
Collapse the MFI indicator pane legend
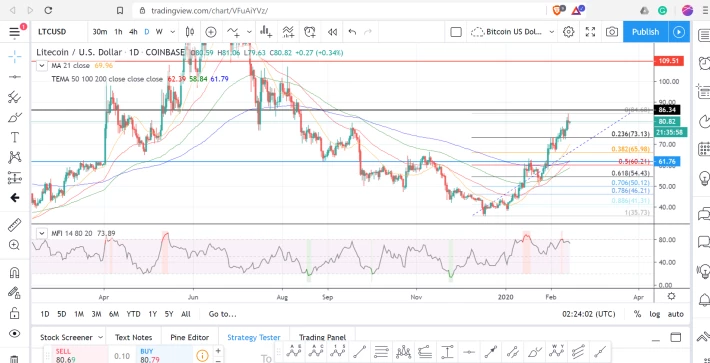(42, 234)
